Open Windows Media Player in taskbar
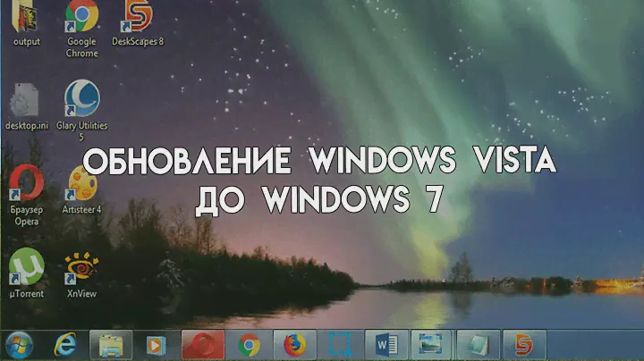The image size is (644, 361). pos(157,344)
